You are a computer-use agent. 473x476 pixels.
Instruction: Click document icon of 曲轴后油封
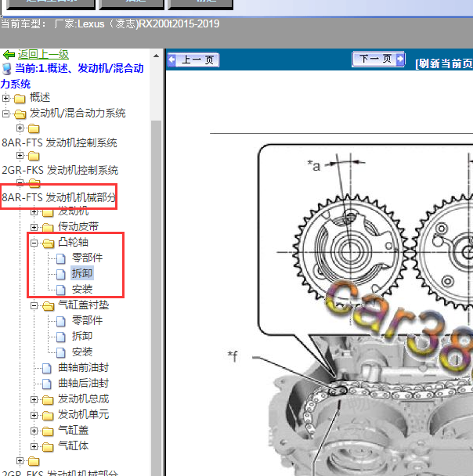(47, 384)
